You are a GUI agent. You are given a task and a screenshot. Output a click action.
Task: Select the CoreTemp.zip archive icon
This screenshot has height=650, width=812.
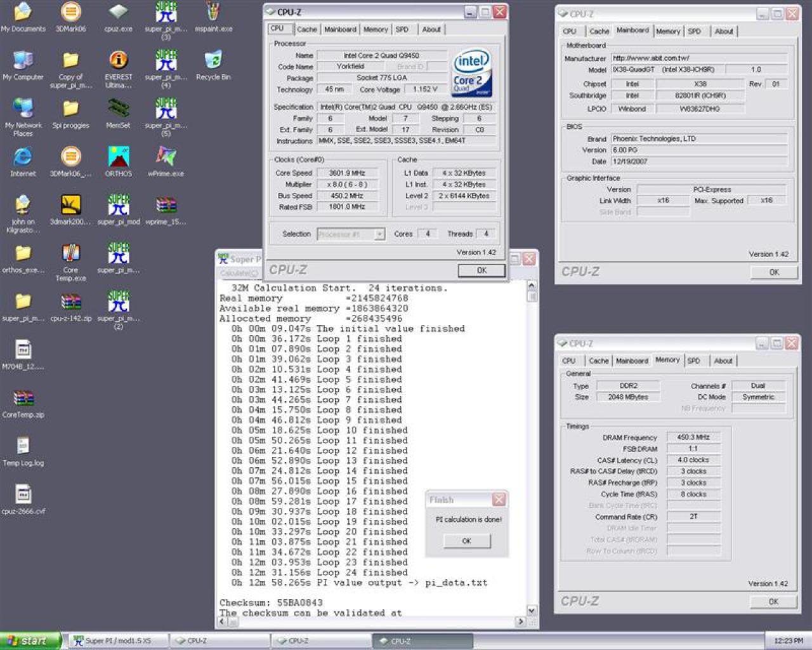tap(23, 403)
